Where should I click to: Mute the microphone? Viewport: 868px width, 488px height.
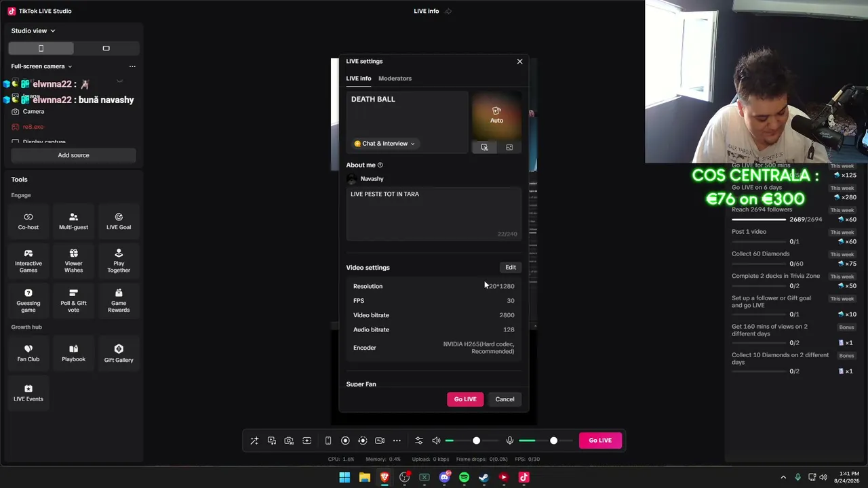[x=510, y=441]
